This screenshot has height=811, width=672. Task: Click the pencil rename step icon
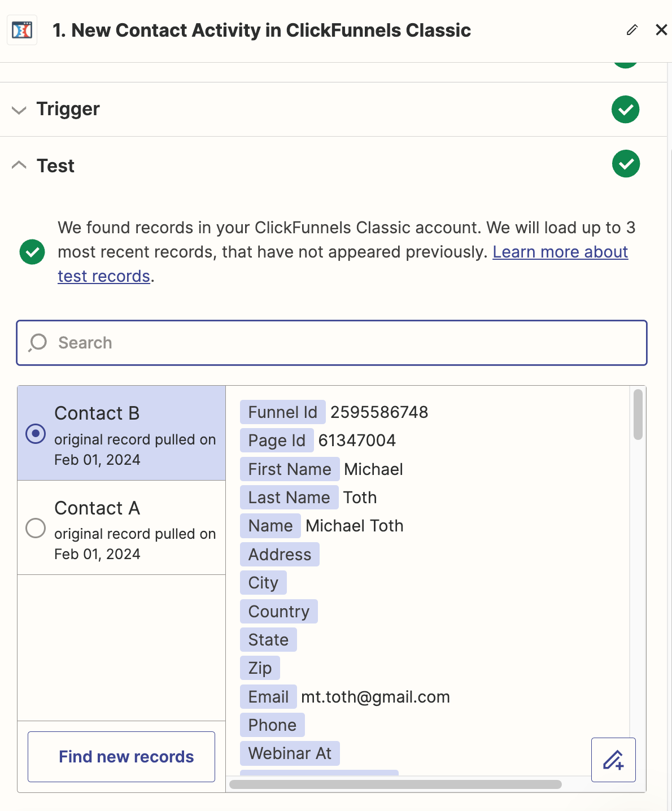coord(632,30)
